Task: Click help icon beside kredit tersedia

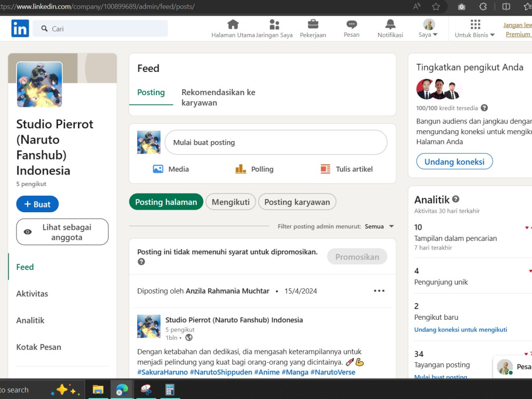Action: tap(484, 108)
